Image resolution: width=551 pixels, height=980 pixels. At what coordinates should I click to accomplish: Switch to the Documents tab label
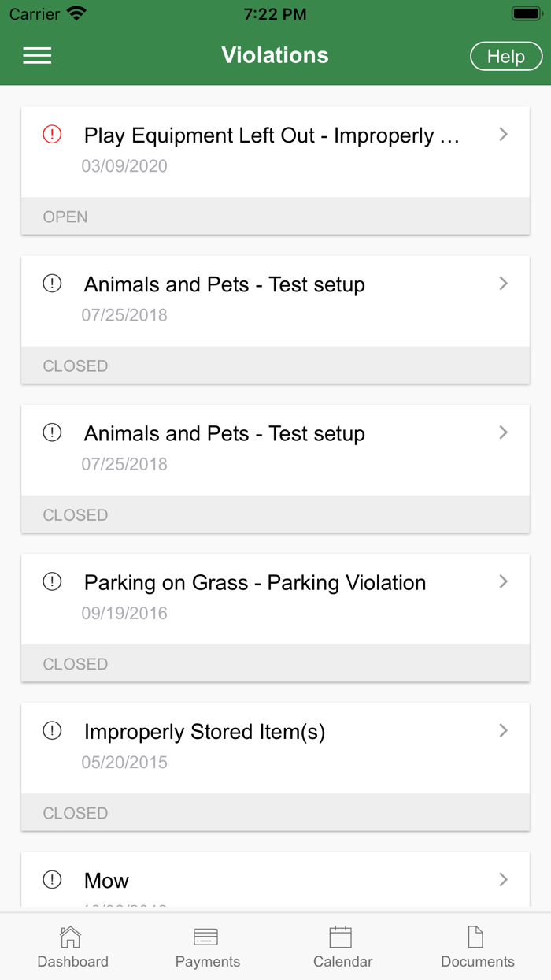click(x=477, y=962)
